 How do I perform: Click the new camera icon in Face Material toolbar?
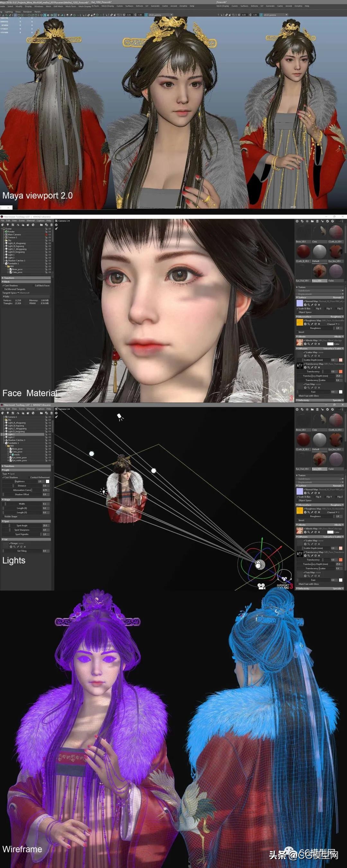click(x=13, y=225)
